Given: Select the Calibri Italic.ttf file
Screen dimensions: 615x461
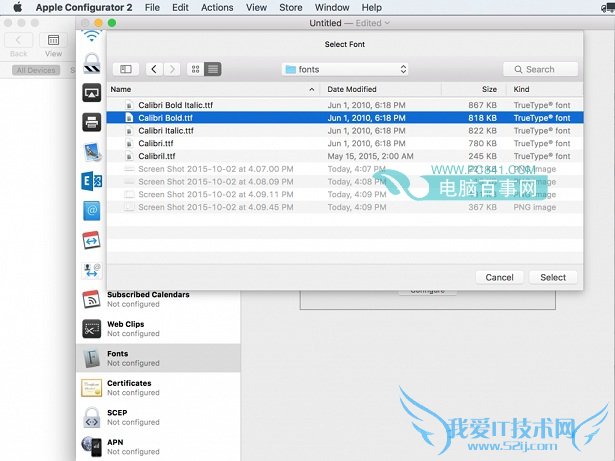Looking at the screenshot, I should [345, 131].
